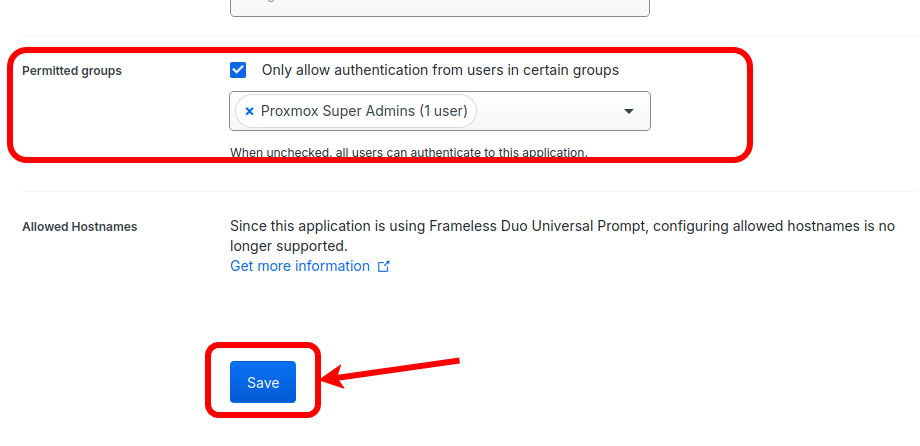This screenshot has width=920, height=446.
Task: Click the word 'Proxmox' in the group chip
Action: (x=288, y=111)
